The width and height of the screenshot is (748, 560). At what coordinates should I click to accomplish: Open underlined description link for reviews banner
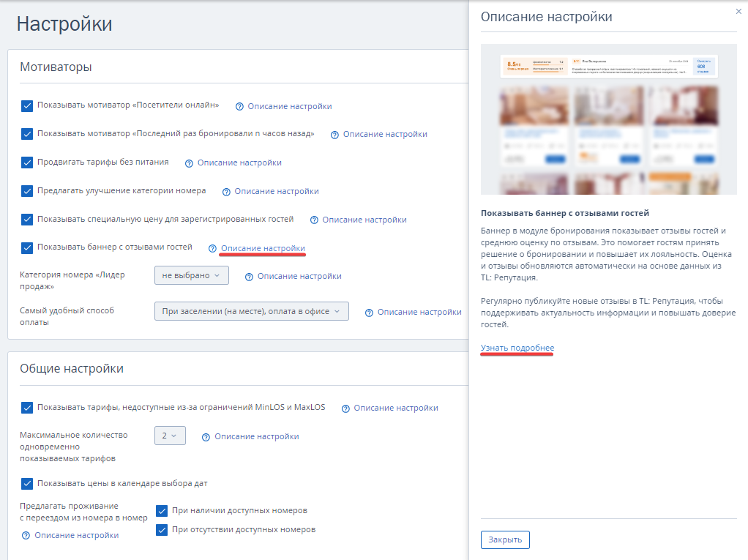[263, 248]
